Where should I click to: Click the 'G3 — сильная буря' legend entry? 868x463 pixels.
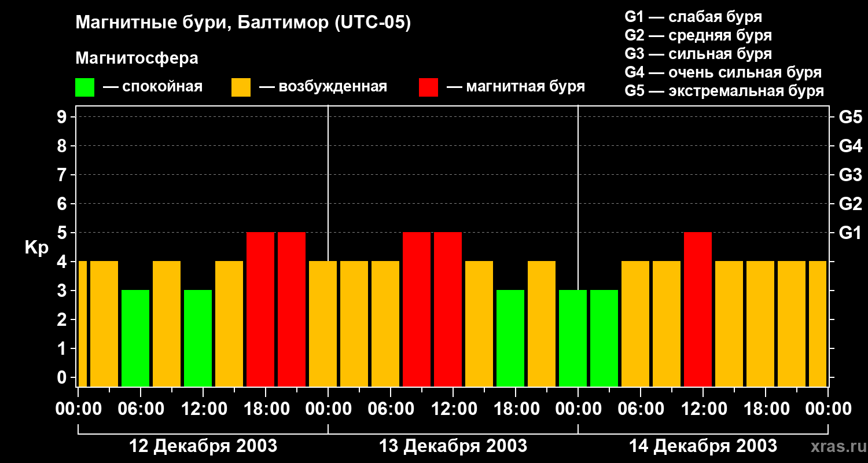(x=698, y=54)
